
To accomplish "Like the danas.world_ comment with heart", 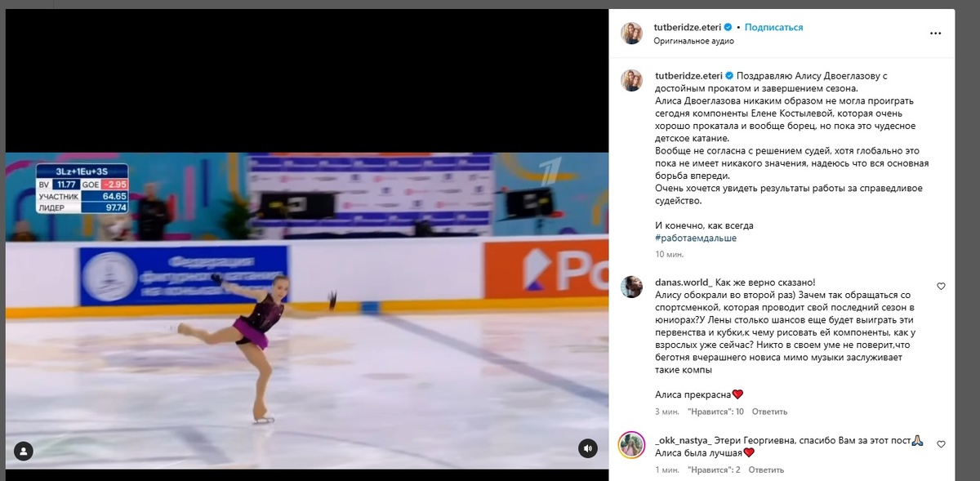I will 941,287.
